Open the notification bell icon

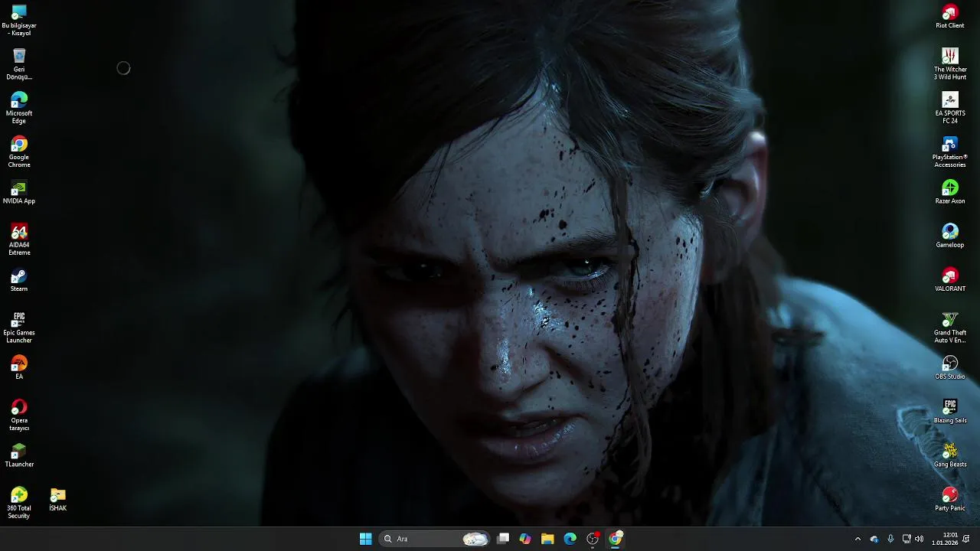pos(967,539)
